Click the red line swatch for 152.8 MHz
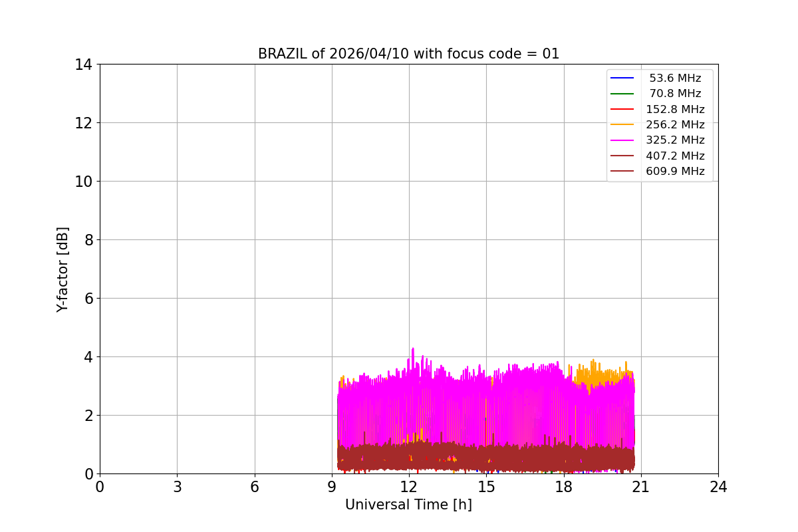 pyautogui.click(x=622, y=110)
